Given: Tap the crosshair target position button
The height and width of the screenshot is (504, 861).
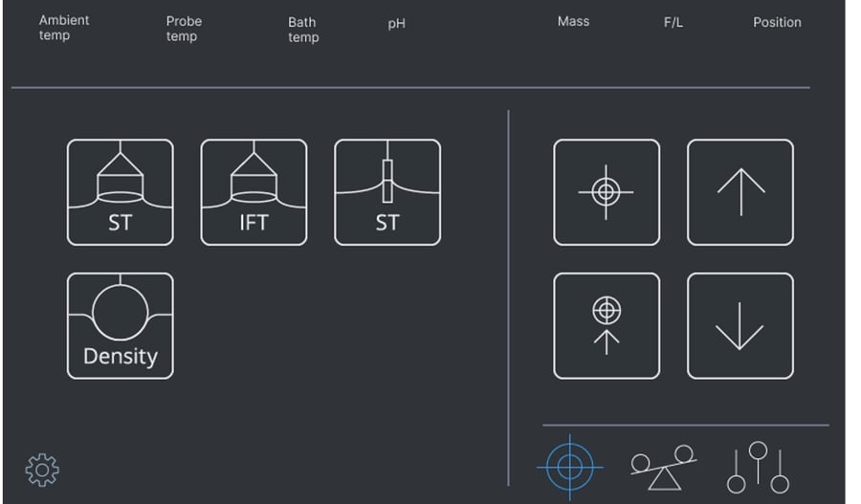Looking at the screenshot, I should (x=607, y=192).
